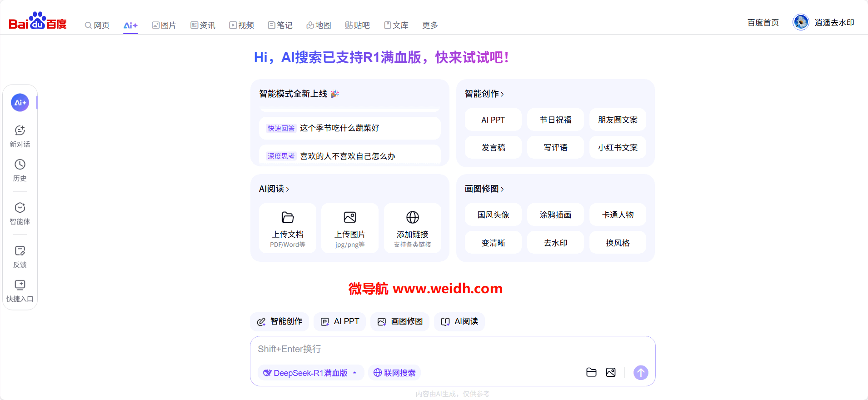
Task: Open 历史 history in the sidebar
Action: coord(20,170)
